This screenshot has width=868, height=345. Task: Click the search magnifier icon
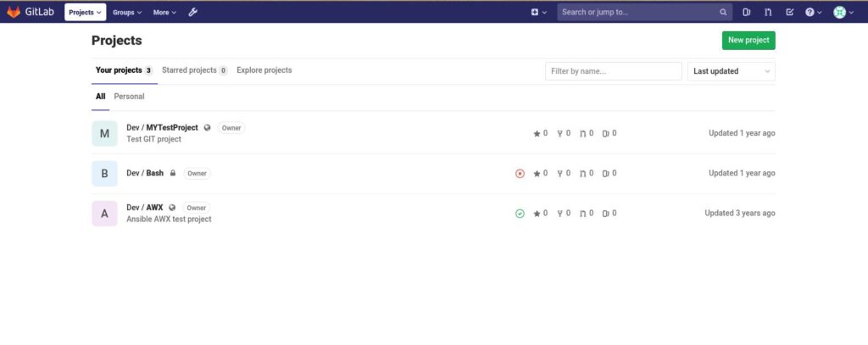point(723,12)
